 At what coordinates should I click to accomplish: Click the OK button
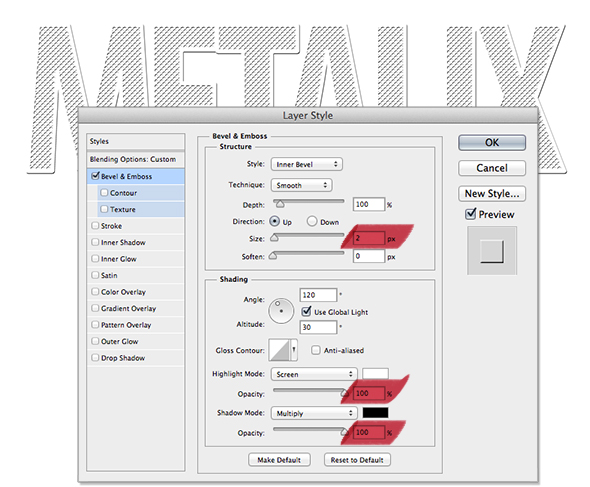(x=492, y=143)
